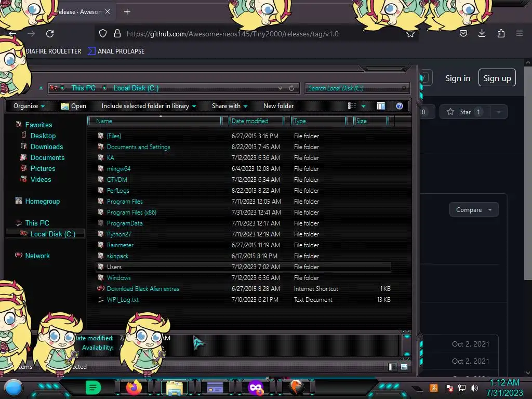Select Network in navigation pane
The width and height of the screenshot is (532, 399).
[37, 256]
